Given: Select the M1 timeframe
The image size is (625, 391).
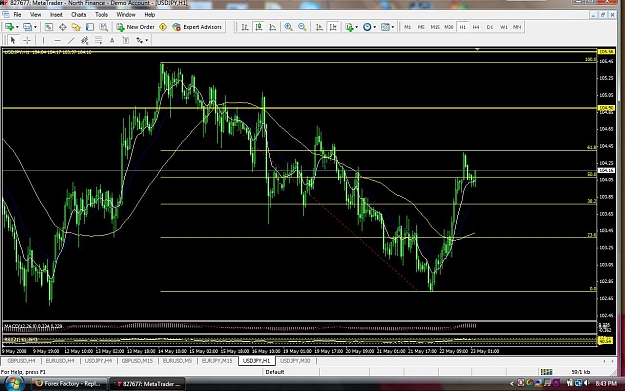Looking at the screenshot, I should (407, 27).
